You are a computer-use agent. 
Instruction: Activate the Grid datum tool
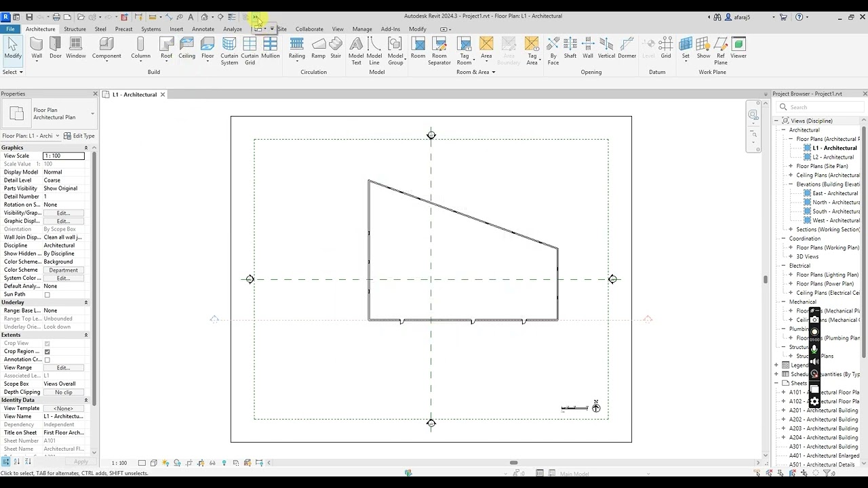[x=666, y=48]
